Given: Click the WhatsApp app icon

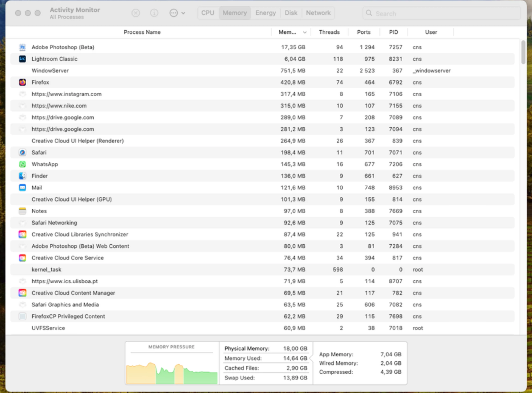Looking at the screenshot, I should (23, 164).
